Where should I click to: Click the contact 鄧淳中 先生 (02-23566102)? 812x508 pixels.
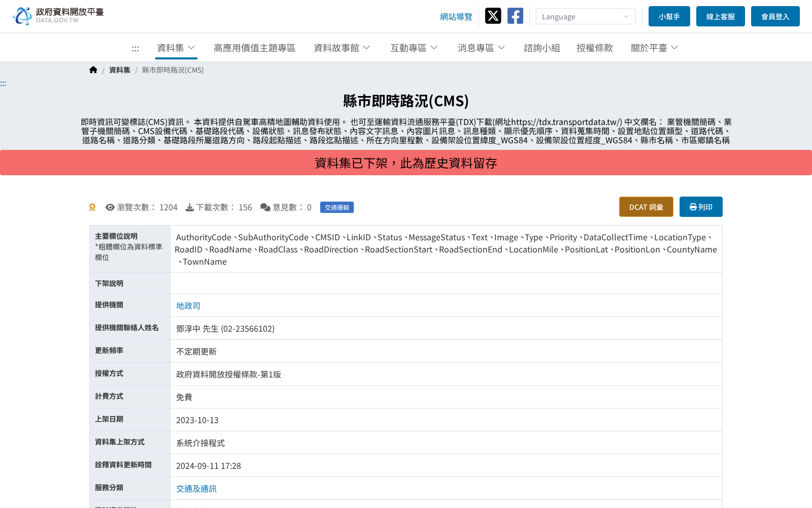pos(225,329)
